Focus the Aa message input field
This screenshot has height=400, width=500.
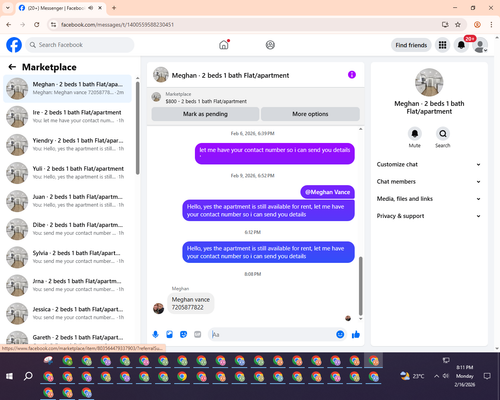[272, 334]
